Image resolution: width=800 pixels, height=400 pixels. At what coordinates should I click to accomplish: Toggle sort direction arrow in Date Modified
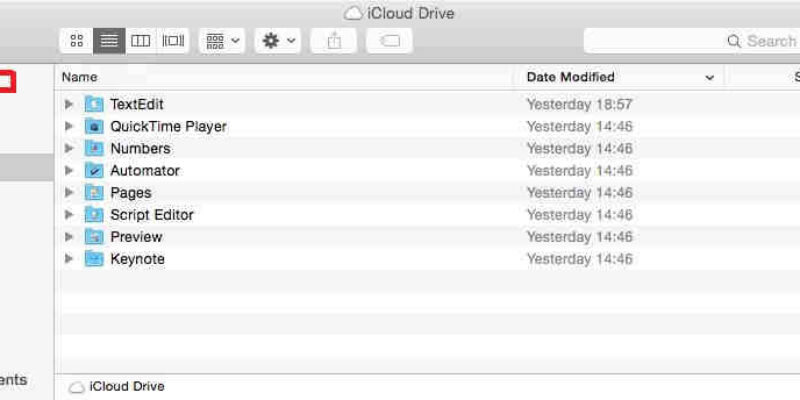click(709, 78)
